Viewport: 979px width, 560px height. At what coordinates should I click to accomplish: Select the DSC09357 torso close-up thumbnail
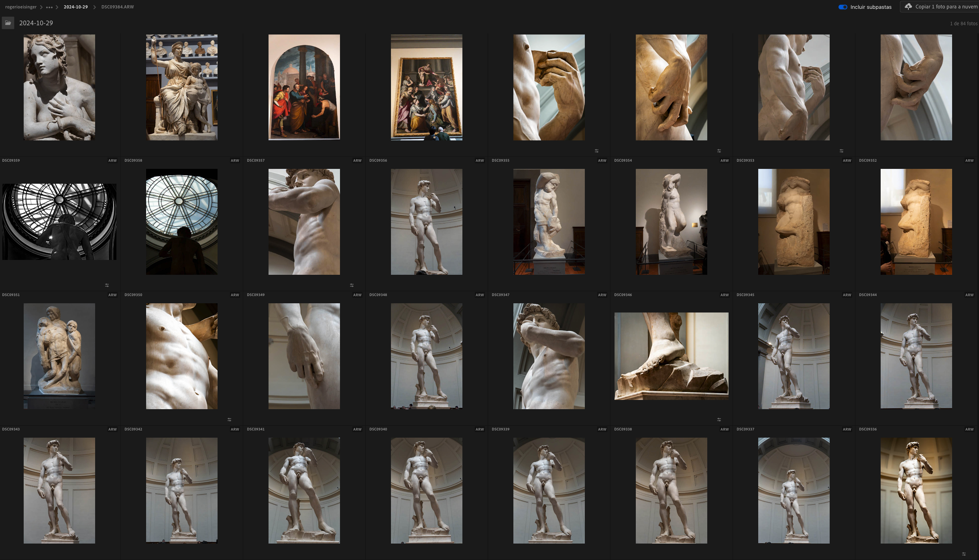[x=304, y=222]
